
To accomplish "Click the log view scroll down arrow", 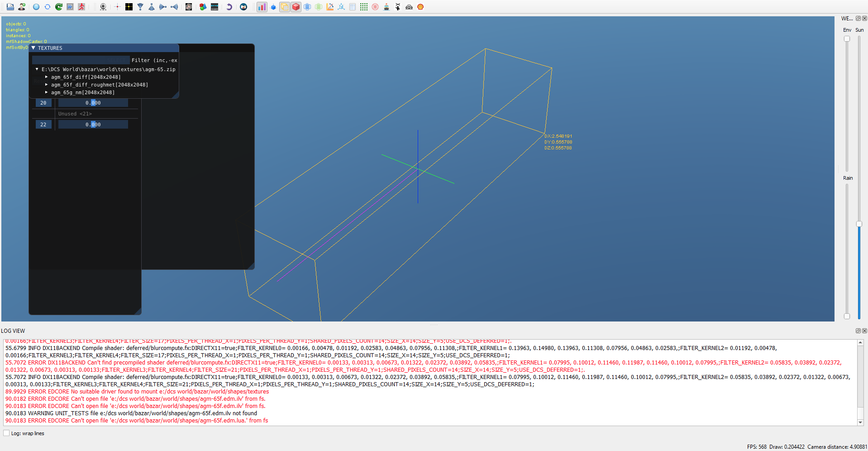I will [860, 422].
